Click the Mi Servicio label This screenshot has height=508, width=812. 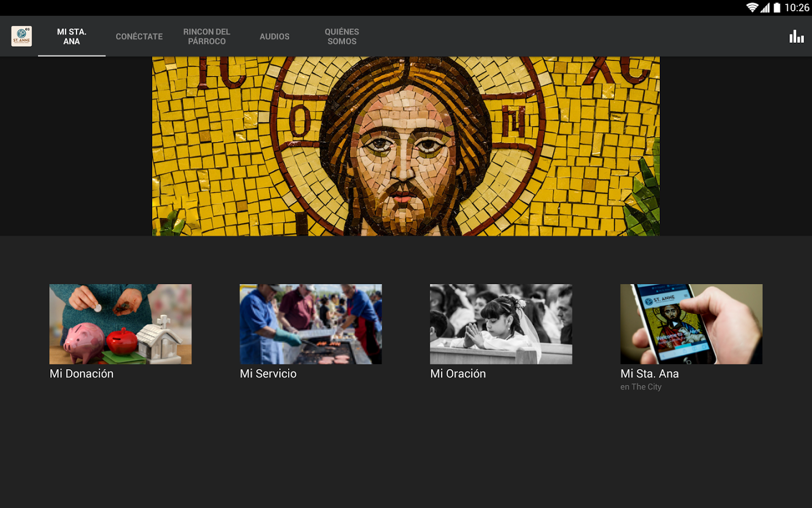pyautogui.click(x=268, y=374)
